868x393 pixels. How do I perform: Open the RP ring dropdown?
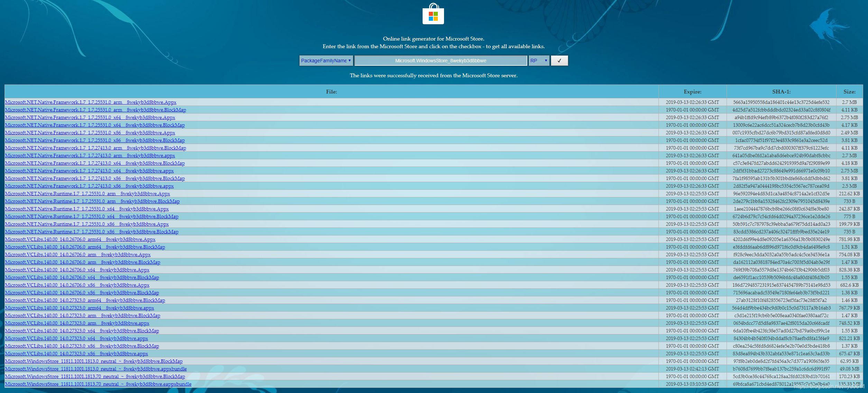click(538, 61)
